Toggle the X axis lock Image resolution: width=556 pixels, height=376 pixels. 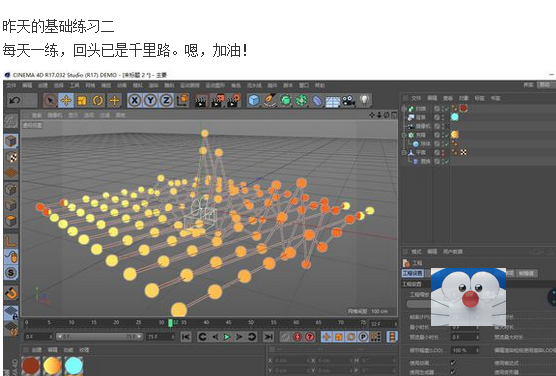(134, 101)
